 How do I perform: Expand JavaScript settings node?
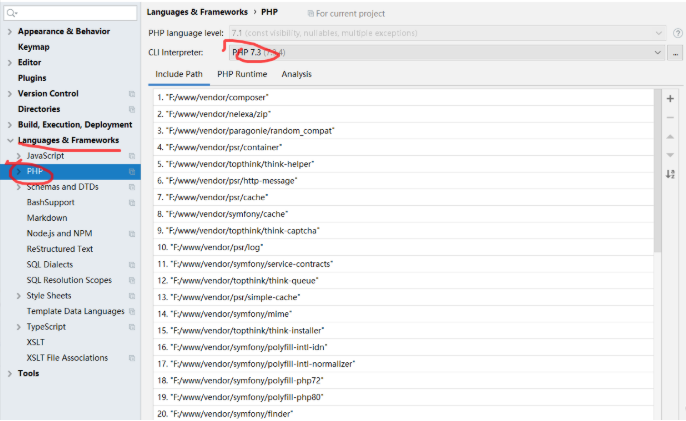point(18,156)
